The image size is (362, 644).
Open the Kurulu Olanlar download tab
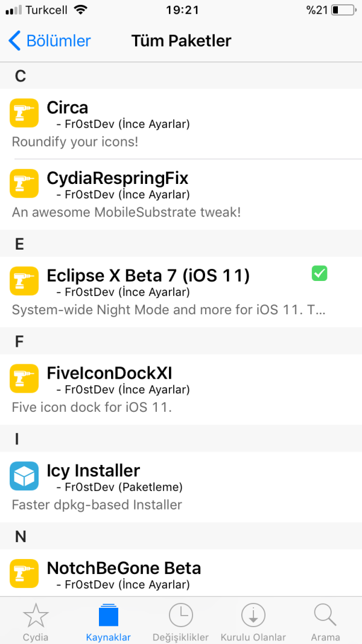(253, 622)
